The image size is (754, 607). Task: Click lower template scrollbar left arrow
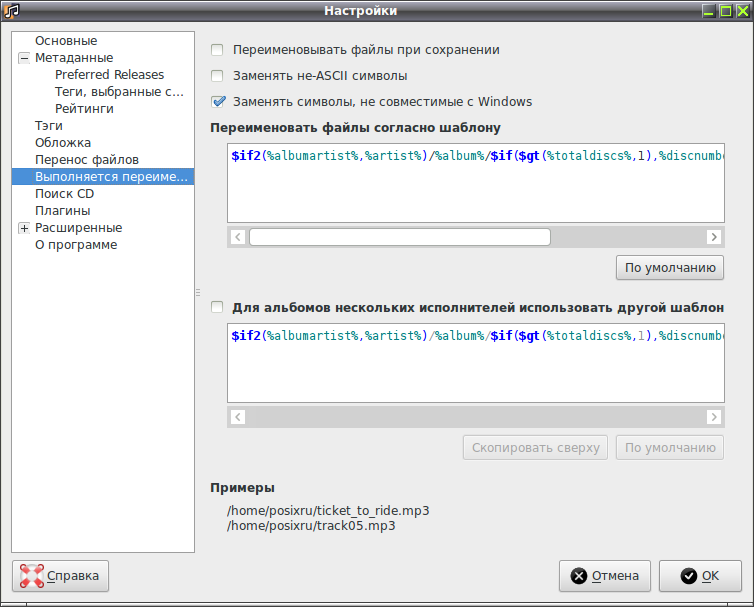tap(238, 417)
